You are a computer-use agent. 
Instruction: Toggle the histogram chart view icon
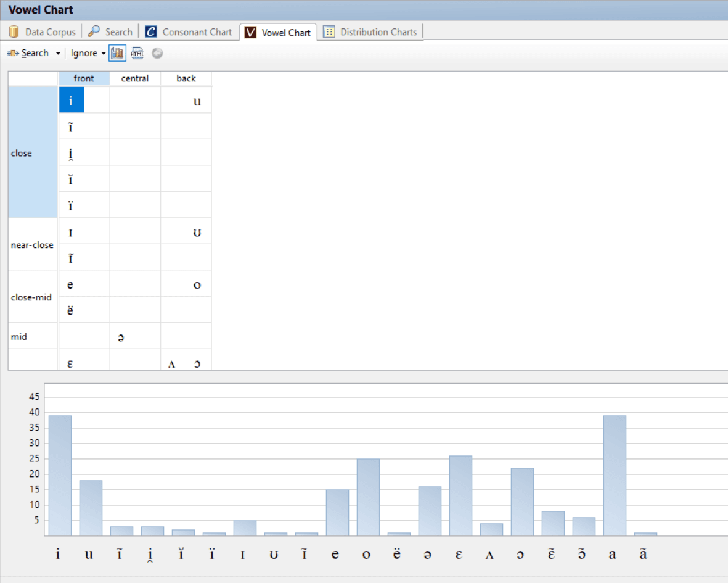(117, 53)
